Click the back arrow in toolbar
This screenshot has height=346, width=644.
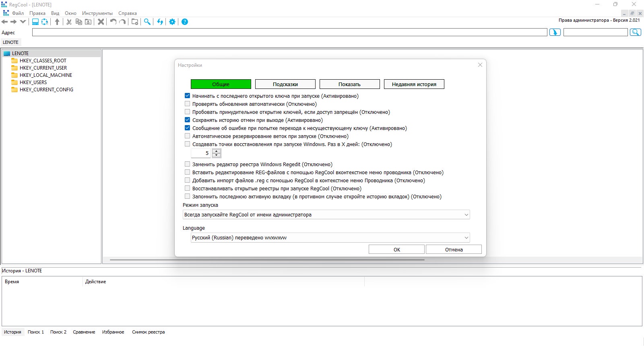pos(5,22)
